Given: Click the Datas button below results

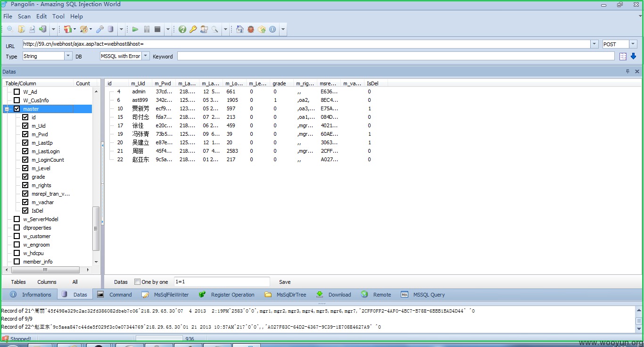Looking at the screenshot, I should click(121, 282).
